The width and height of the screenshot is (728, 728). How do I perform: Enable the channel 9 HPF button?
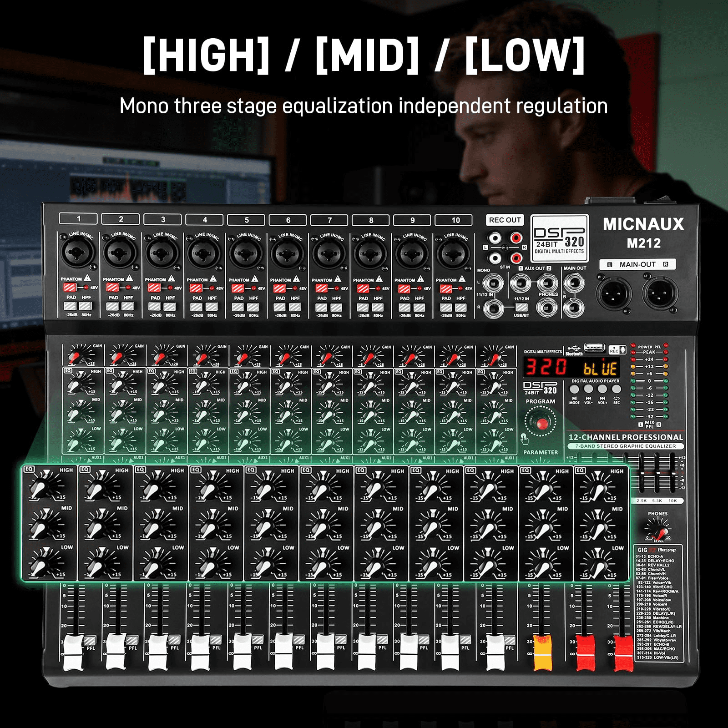pyautogui.click(x=420, y=307)
